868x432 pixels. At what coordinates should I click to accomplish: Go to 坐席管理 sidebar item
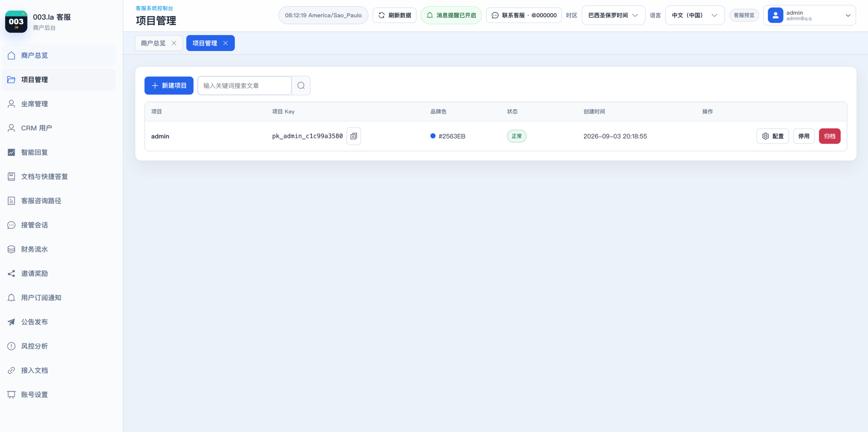pyautogui.click(x=58, y=104)
